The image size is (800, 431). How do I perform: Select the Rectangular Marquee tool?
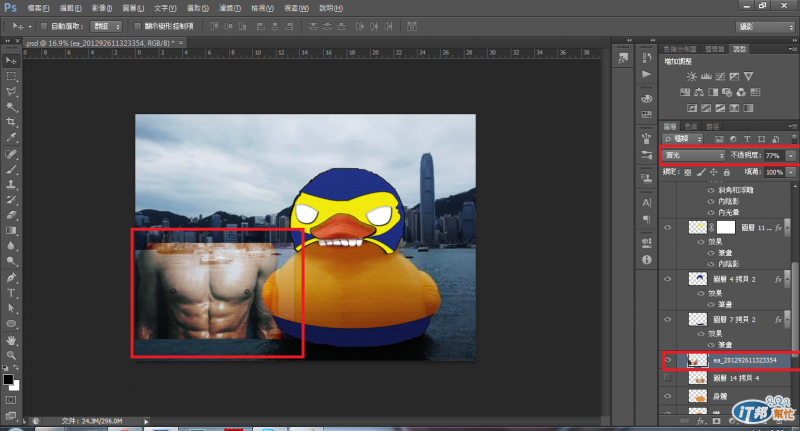11,76
